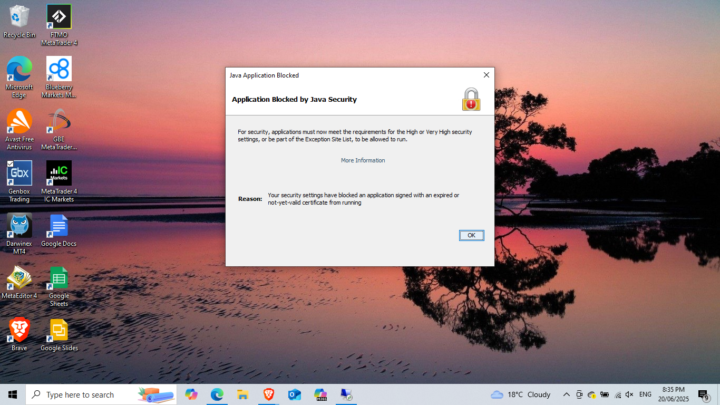Select the Avast Free Antivirus icon
Image resolution: width=720 pixels, height=405 pixels.
coord(19,129)
